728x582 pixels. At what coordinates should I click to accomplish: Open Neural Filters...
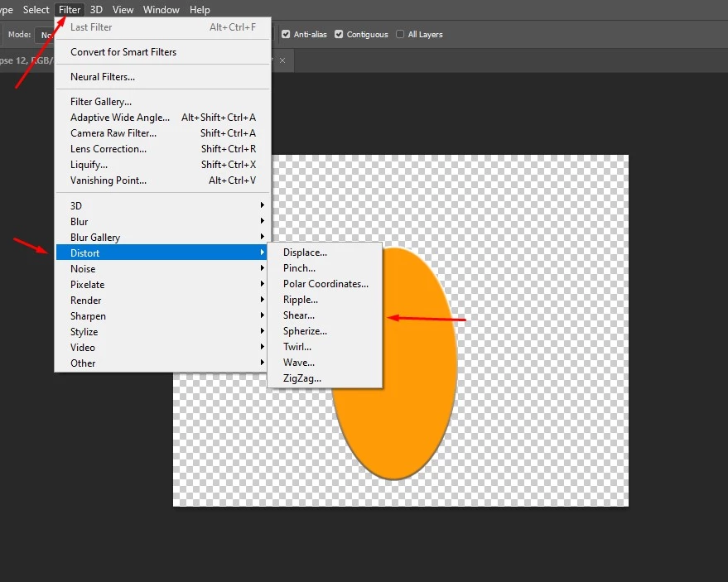162,77
